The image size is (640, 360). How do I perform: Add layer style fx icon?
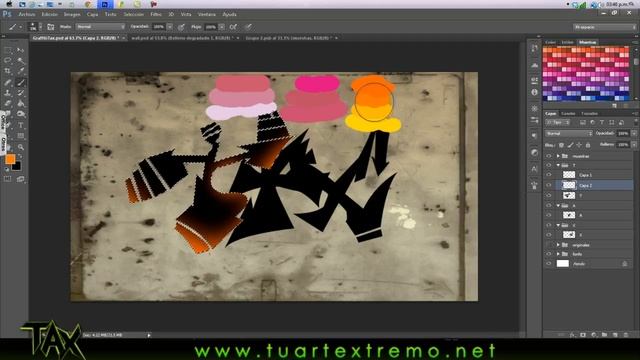click(573, 335)
